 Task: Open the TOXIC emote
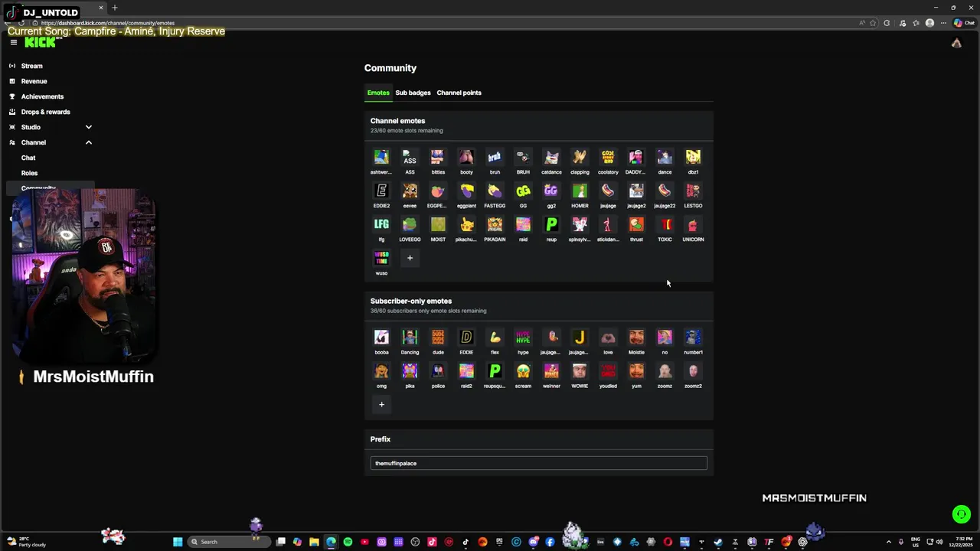tap(665, 225)
